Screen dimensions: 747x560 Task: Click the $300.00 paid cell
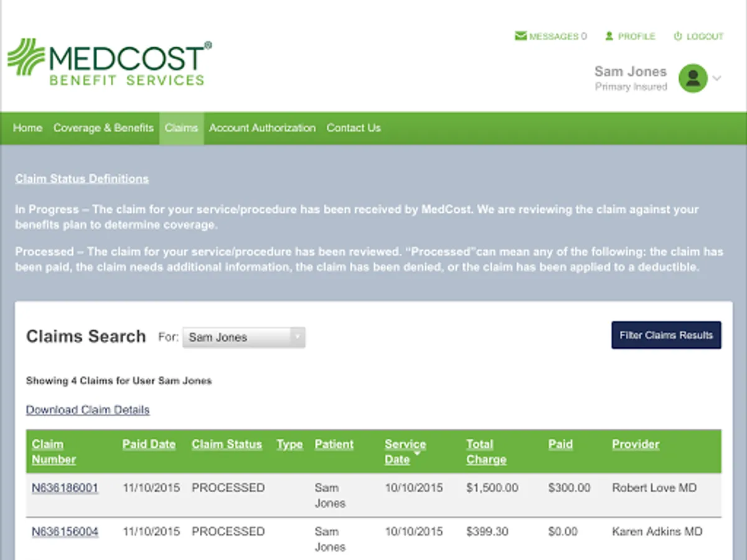coord(569,488)
